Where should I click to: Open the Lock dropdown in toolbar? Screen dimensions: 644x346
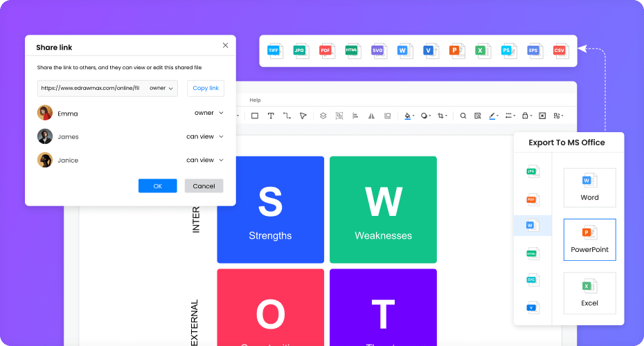point(527,116)
